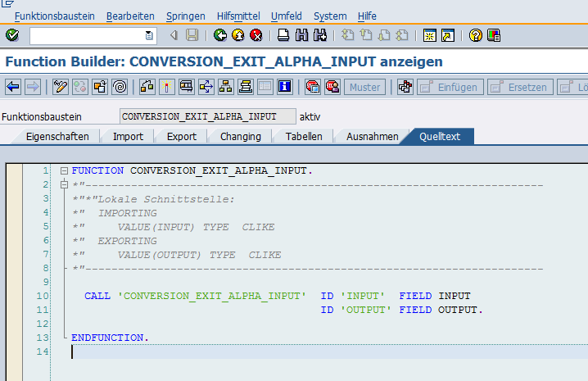Switch to the Eigenschaften tab
The width and height of the screenshot is (588, 381).
[x=57, y=136]
